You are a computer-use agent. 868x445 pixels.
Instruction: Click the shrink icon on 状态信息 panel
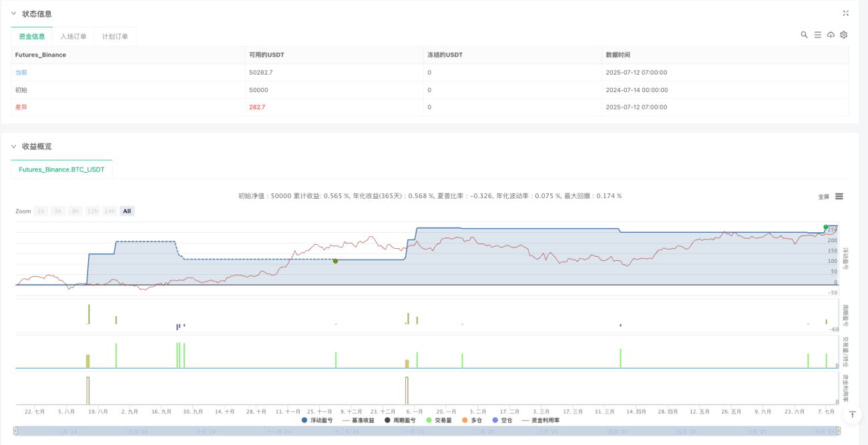coord(846,13)
